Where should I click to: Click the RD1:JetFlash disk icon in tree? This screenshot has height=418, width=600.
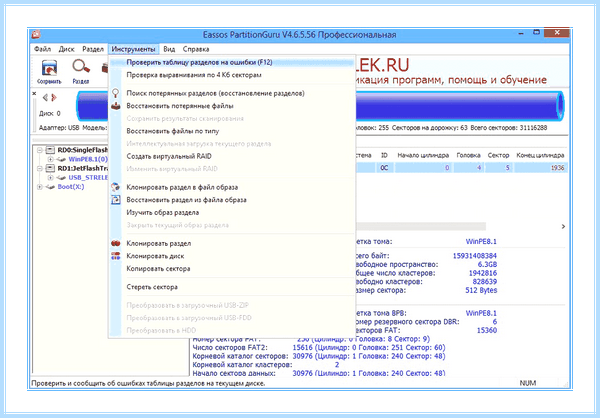[51, 168]
